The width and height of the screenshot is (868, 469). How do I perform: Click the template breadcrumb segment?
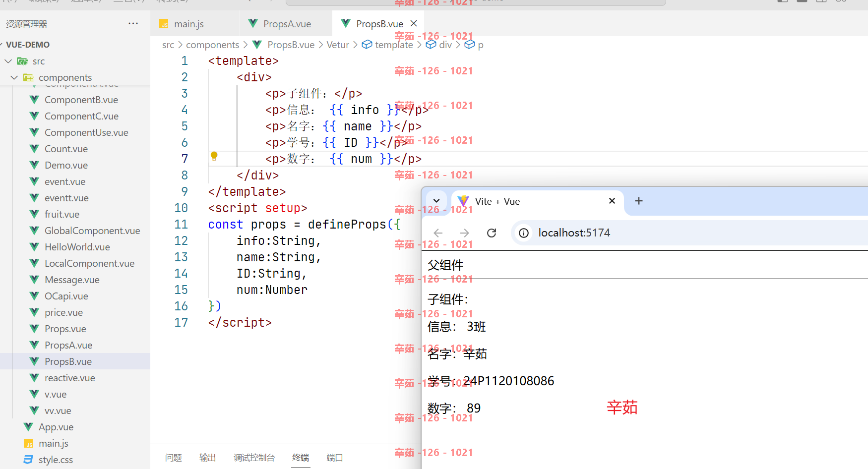tap(394, 45)
